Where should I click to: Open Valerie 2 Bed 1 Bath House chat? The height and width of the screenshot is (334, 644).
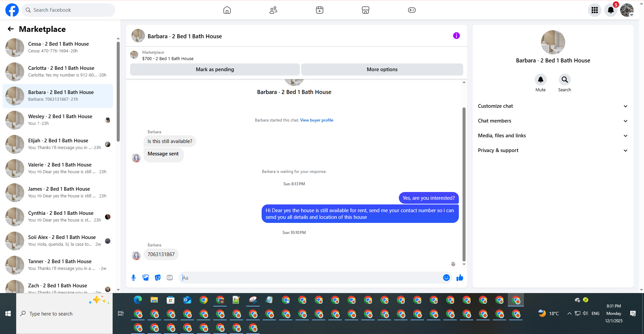coord(58,168)
